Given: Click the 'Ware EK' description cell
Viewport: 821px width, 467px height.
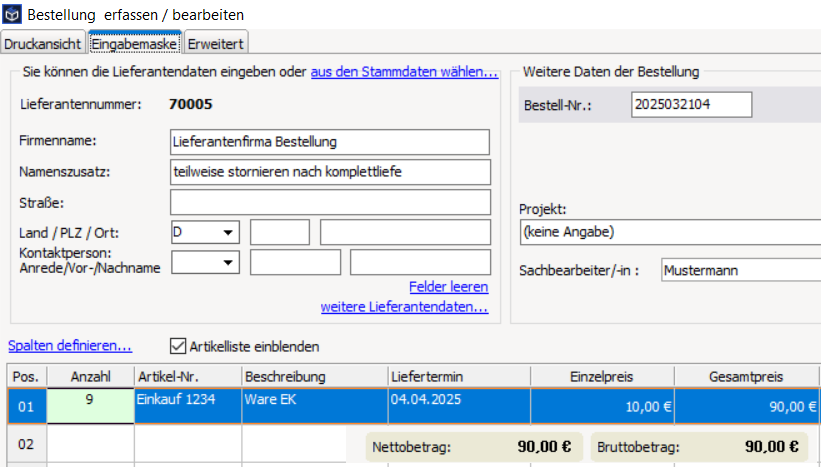Looking at the screenshot, I should [x=315, y=406].
